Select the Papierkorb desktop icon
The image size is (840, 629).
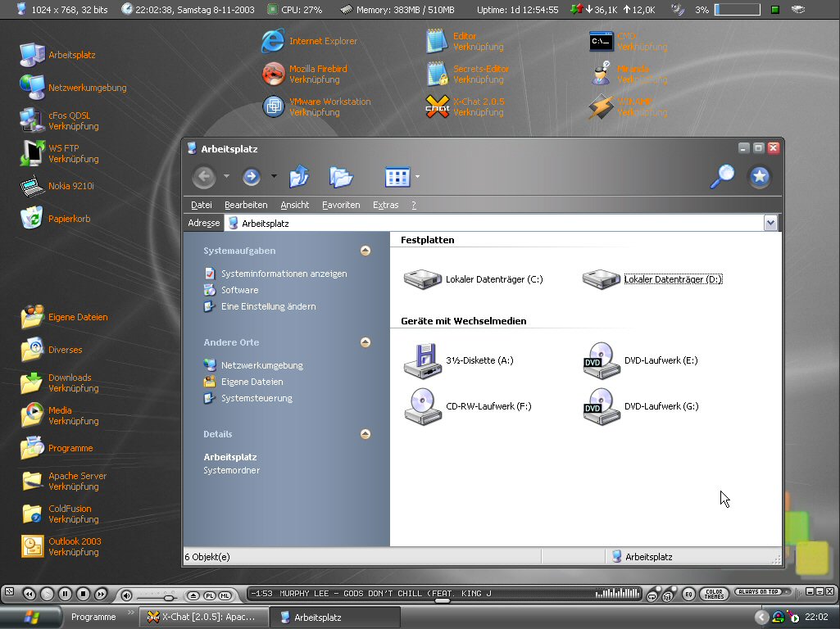pyautogui.click(x=32, y=219)
